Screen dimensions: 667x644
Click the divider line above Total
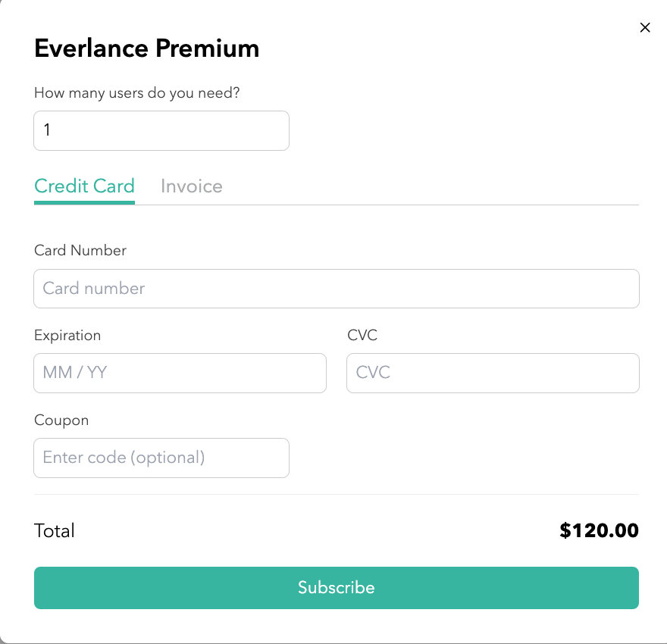point(336,495)
